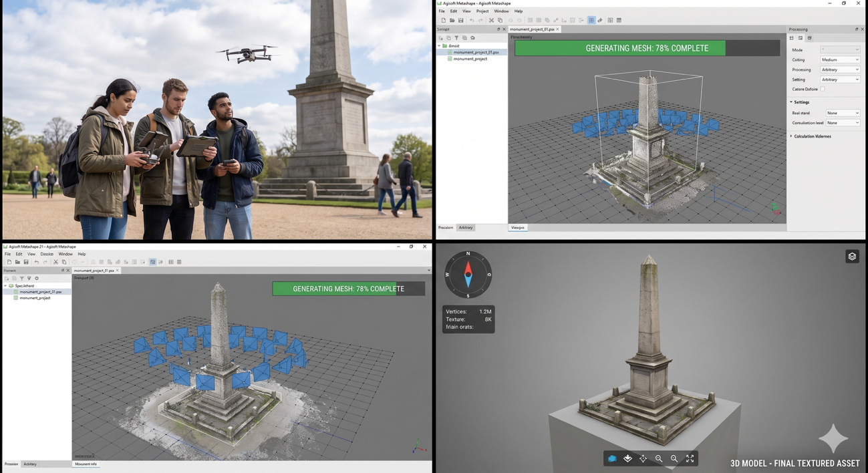Switch to Arbitrary tab at bottom of bottom-left window
The height and width of the screenshot is (473, 868).
click(x=30, y=464)
